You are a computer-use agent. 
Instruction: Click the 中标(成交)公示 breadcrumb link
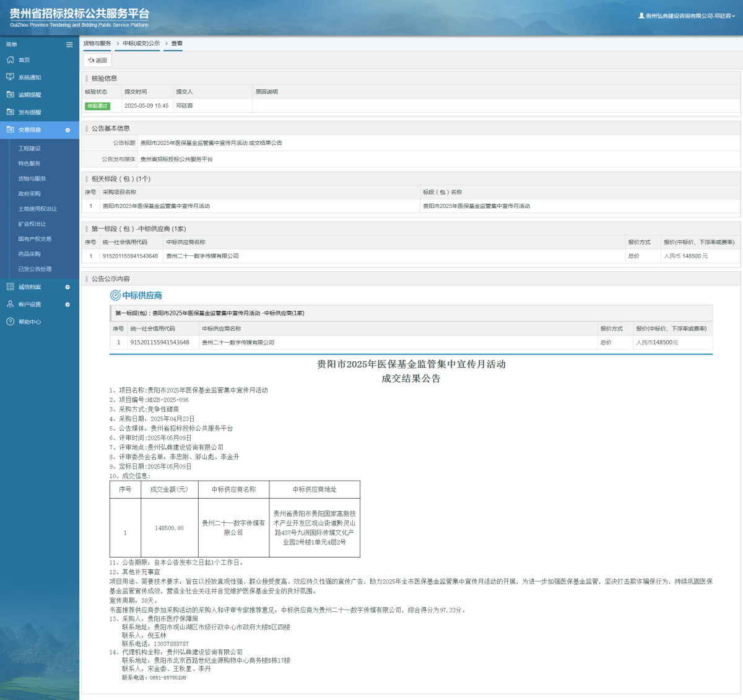pyautogui.click(x=141, y=43)
